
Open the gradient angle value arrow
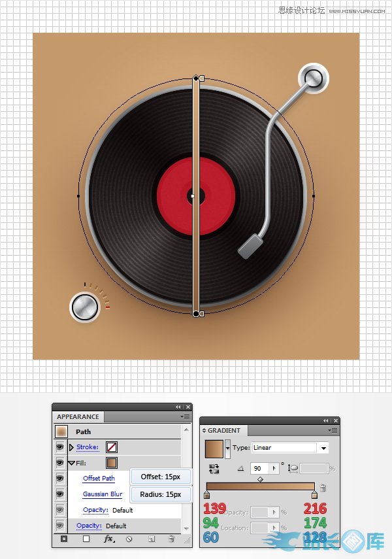[274, 468]
